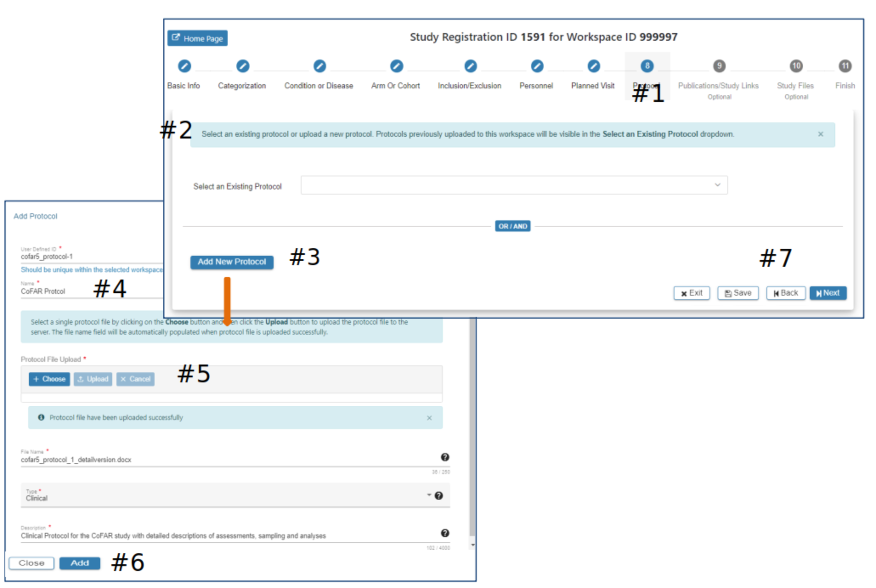Go to step 10 Study Files icon
Image resolution: width=876 pixels, height=588 pixels.
click(796, 66)
